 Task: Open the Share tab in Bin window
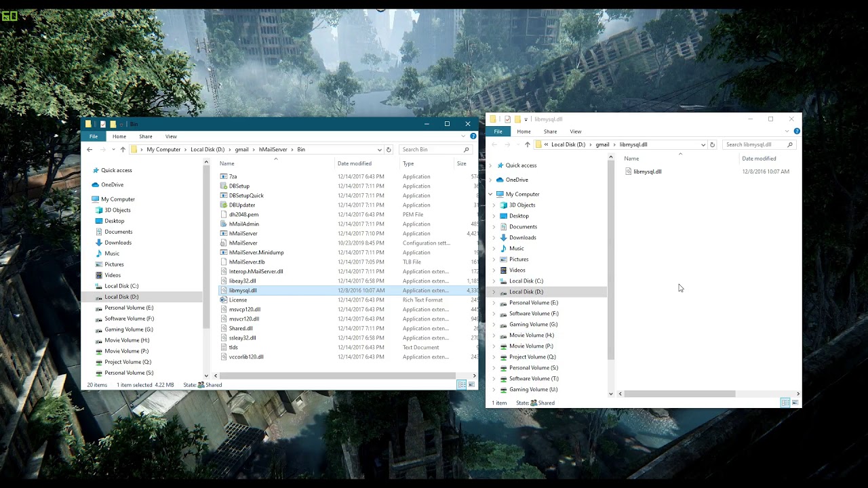tap(146, 136)
